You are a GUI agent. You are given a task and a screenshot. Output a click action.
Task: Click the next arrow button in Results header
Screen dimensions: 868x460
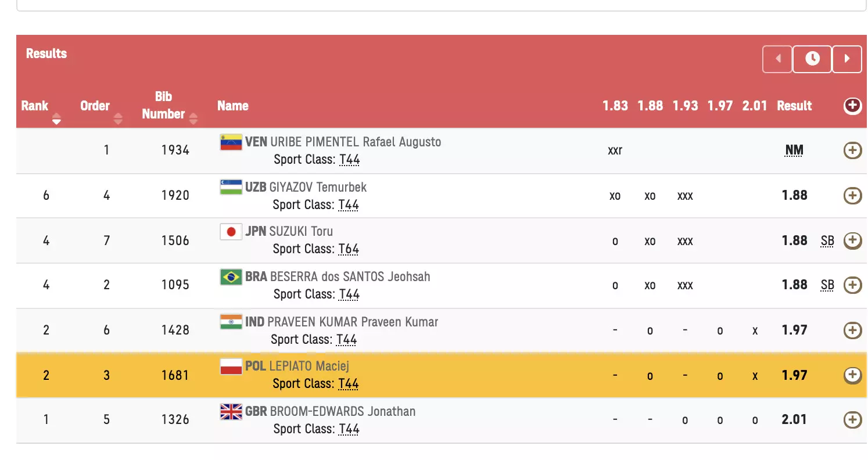(x=847, y=59)
